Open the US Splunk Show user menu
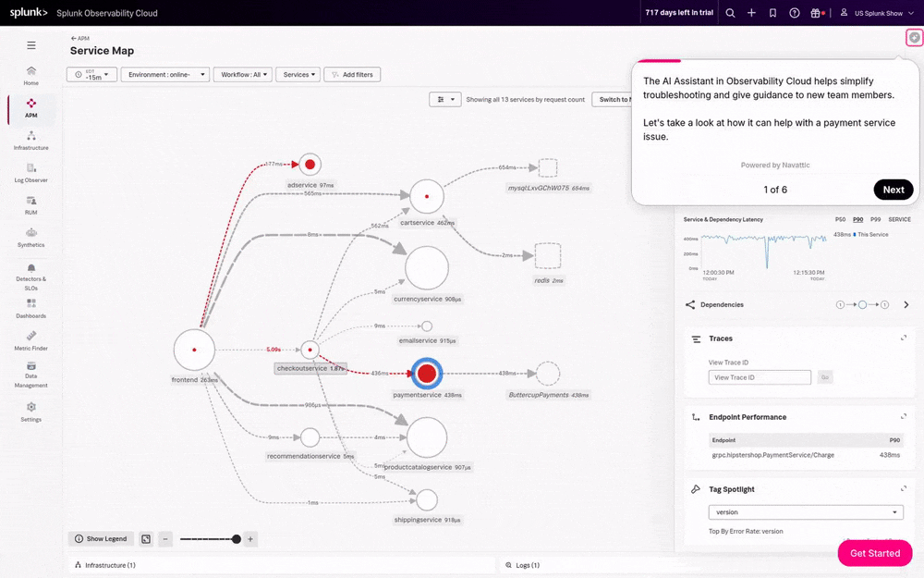 pos(877,13)
